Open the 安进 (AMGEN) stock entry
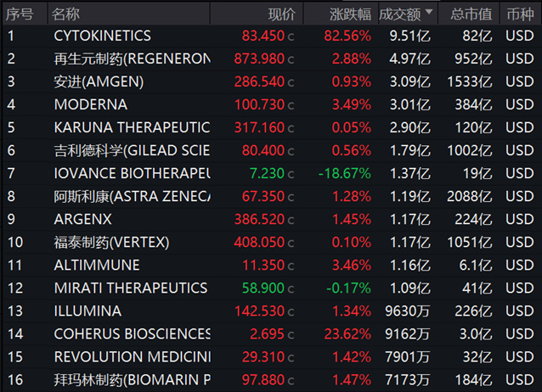This screenshot has height=392, width=542. (99, 81)
